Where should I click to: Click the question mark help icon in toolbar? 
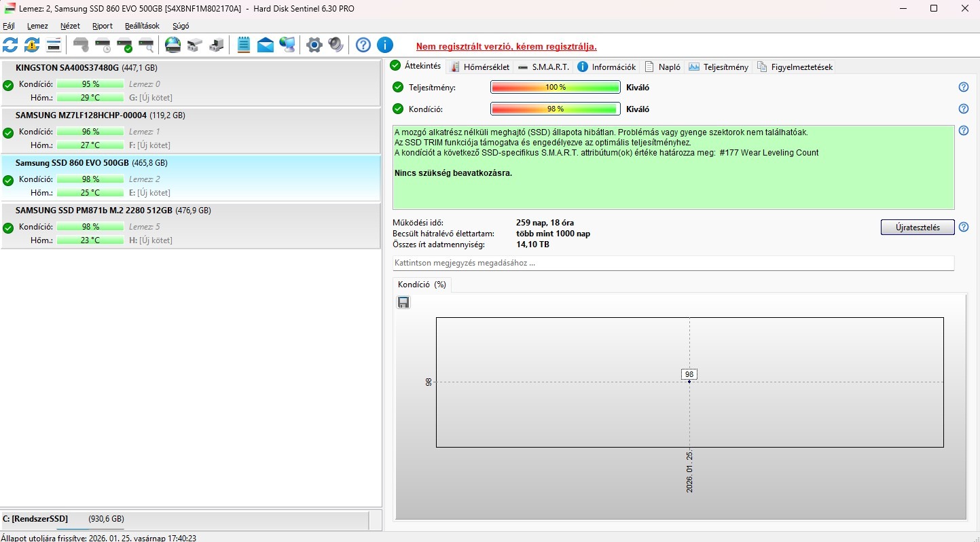363,46
